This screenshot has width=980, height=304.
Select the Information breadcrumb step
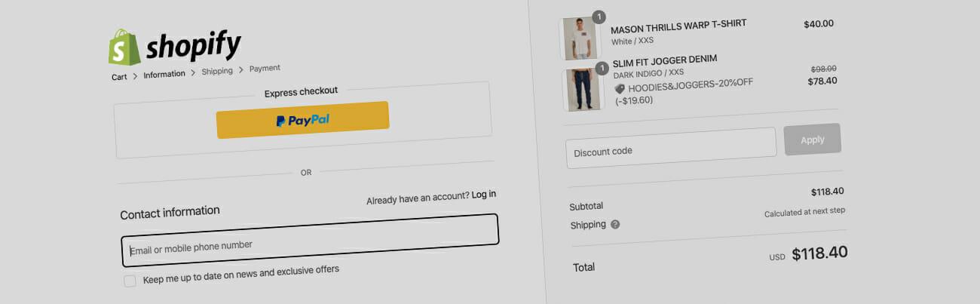(164, 74)
